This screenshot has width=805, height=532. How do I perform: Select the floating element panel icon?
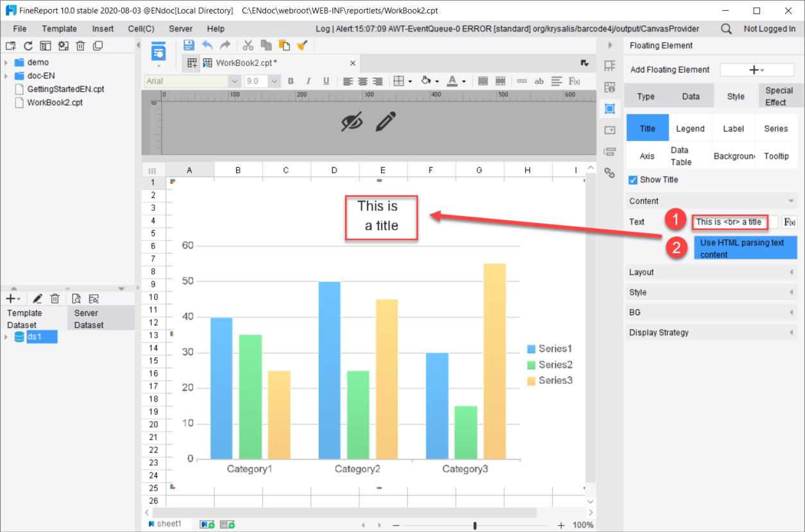(x=610, y=109)
